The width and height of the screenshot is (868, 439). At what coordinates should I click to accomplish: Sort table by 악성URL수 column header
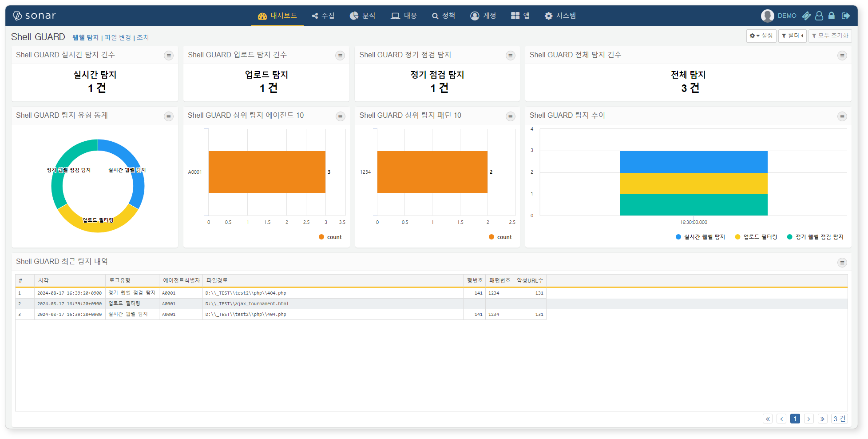530,281
